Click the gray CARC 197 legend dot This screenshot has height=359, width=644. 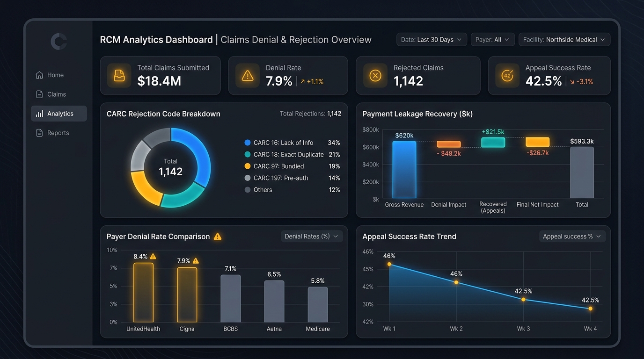[248, 178]
